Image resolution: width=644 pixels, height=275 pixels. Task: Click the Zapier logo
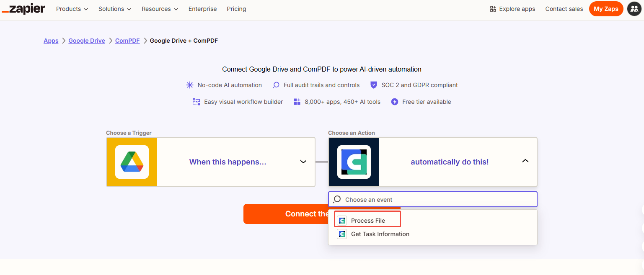coord(23,8)
